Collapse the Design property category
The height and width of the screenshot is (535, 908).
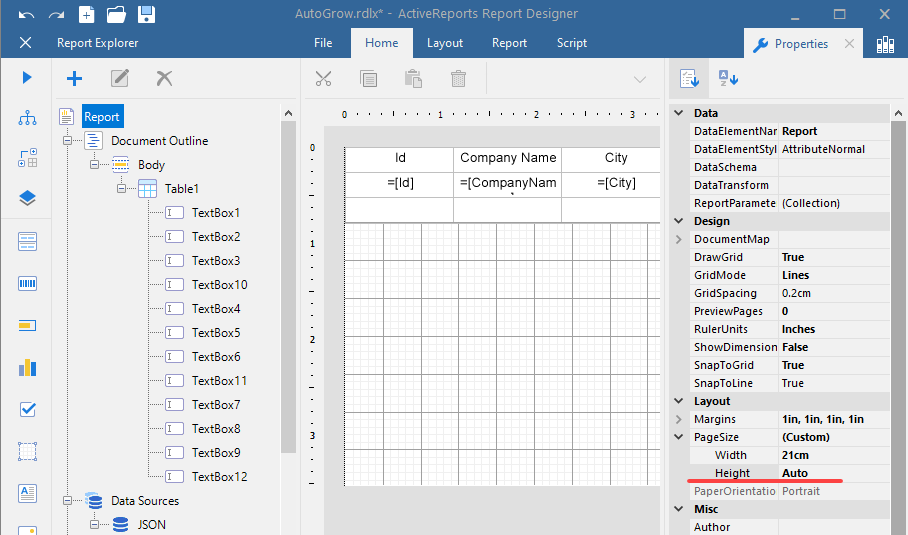tap(679, 221)
